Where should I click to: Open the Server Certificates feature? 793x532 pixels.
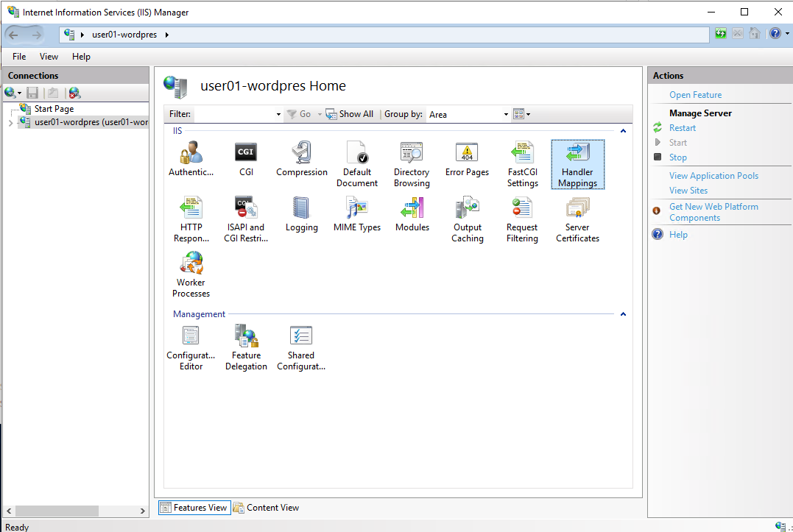[577, 219]
